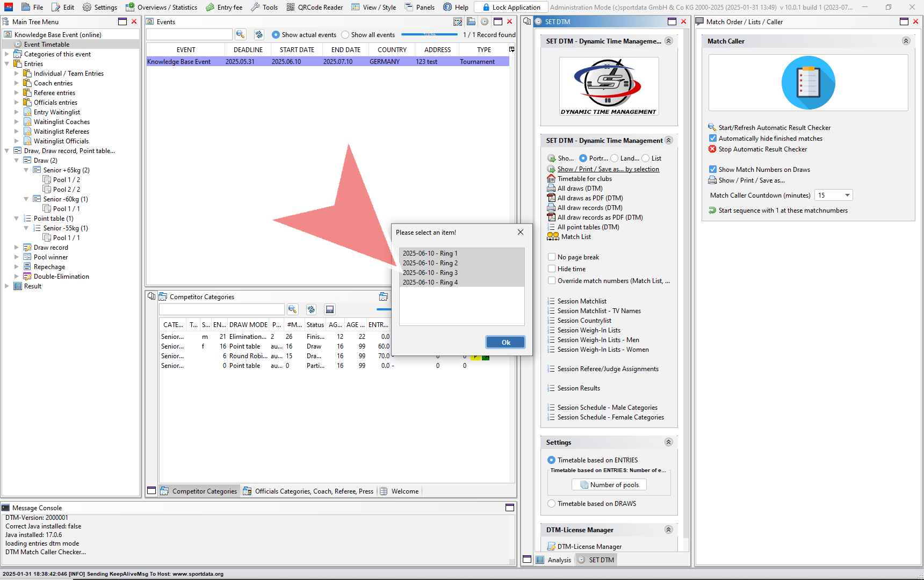Click the save icon in Competitor Categories toolbar

pyautogui.click(x=330, y=309)
